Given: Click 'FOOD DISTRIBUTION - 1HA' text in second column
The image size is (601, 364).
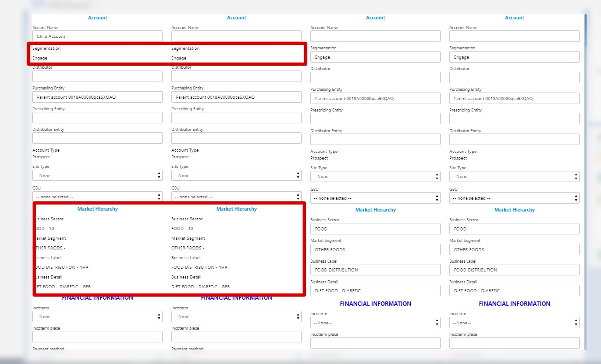Looking at the screenshot, I should point(199,267).
